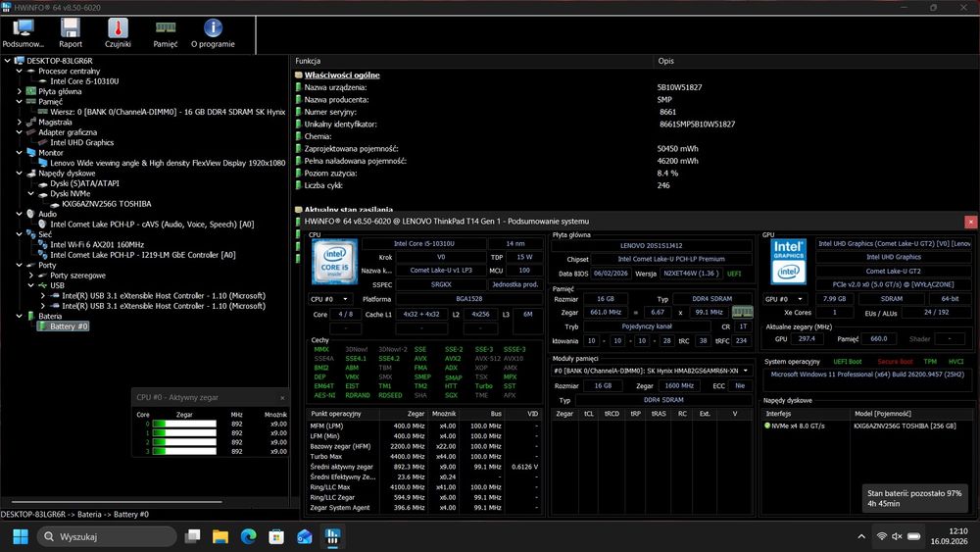Screen dimensions: 980x552
Task: Click the Poziom zużycia row
Action: [634, 174]
